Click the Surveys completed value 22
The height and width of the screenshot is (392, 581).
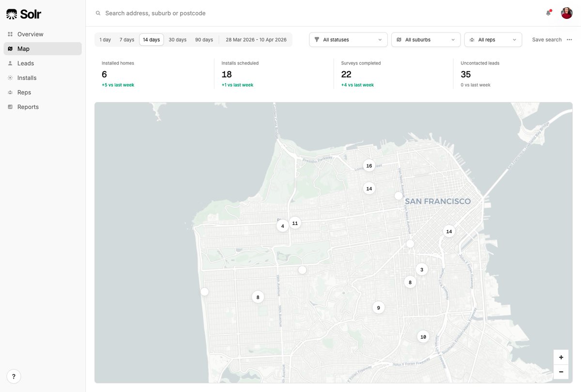click(x=346, y=74)
